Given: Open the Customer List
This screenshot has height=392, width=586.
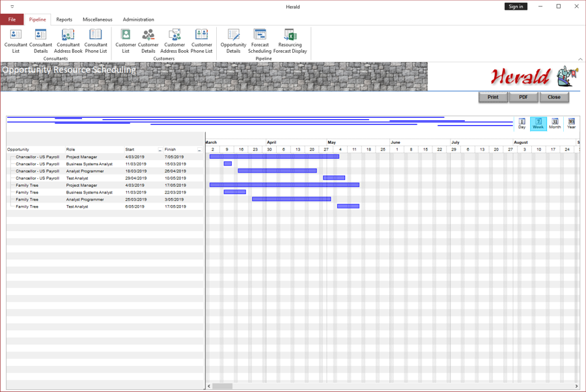Looking at the screenshot, I should pyautogui.click(x=126, y=41).
